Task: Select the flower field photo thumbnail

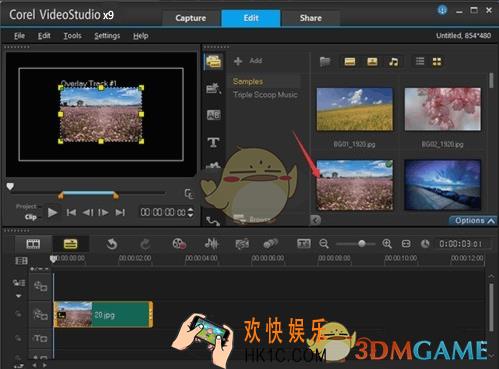Action: click(x=355, y=185)
